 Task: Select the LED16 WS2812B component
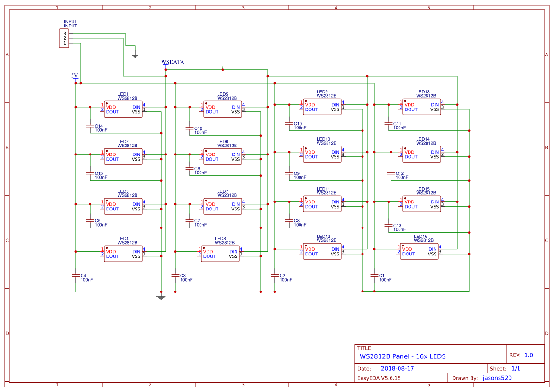coord(419,252)
